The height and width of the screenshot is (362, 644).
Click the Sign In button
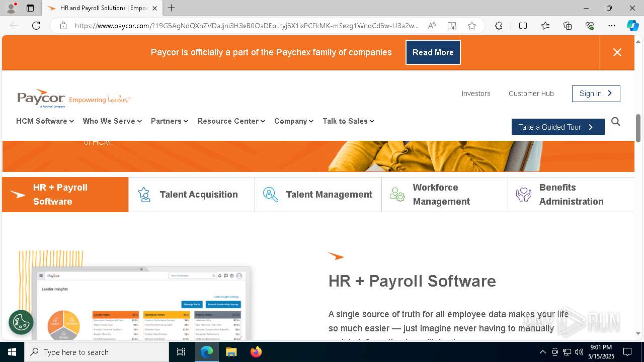596,94
